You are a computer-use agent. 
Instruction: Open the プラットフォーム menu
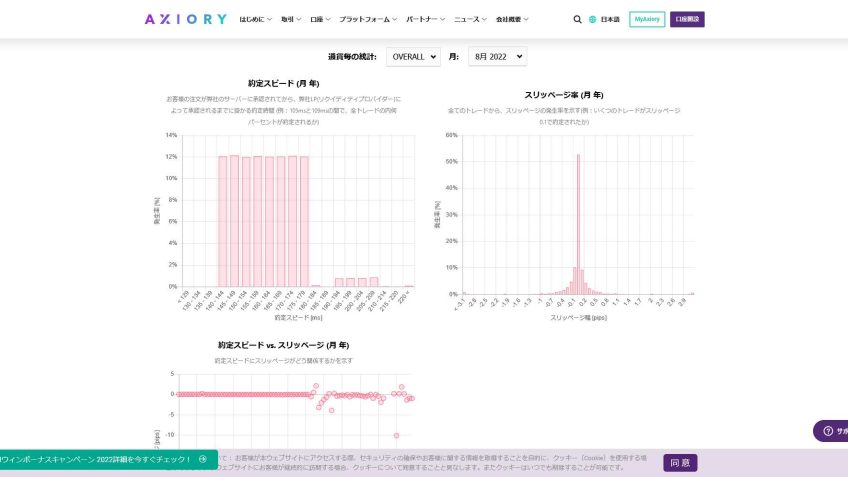pos(368,19)
